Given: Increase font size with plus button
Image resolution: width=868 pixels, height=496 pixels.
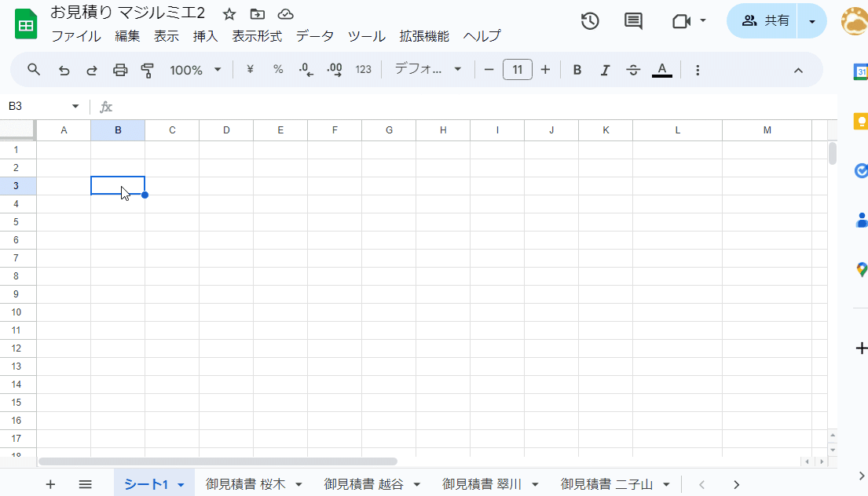Looking at the screenshot, I should pos(545,70).
